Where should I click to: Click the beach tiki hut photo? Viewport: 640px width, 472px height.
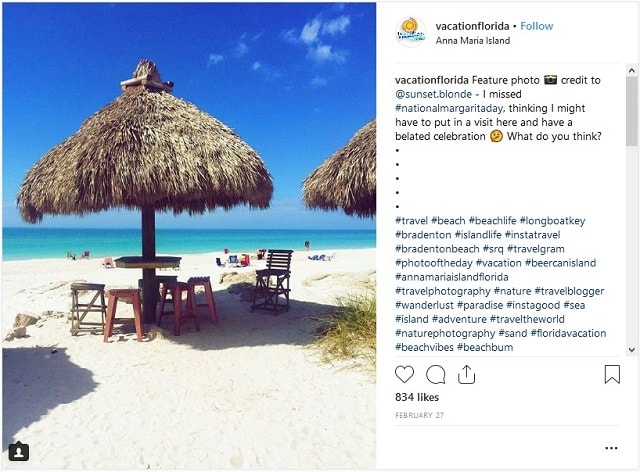(189, 236)
